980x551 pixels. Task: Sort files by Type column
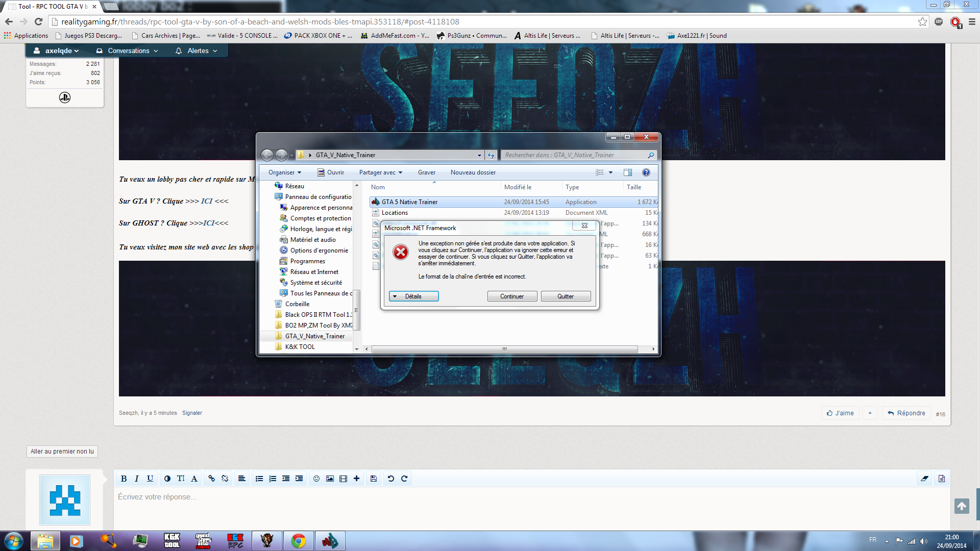593,187
